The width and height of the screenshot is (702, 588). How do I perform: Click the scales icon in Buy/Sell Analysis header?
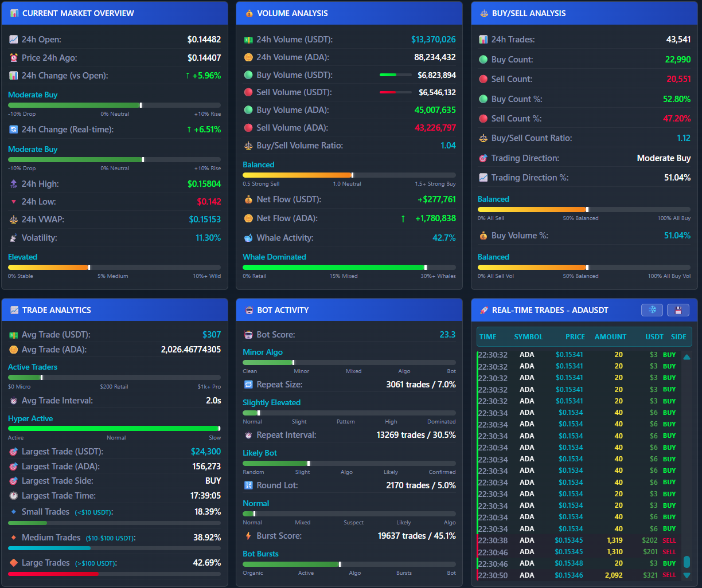point(483,13)
